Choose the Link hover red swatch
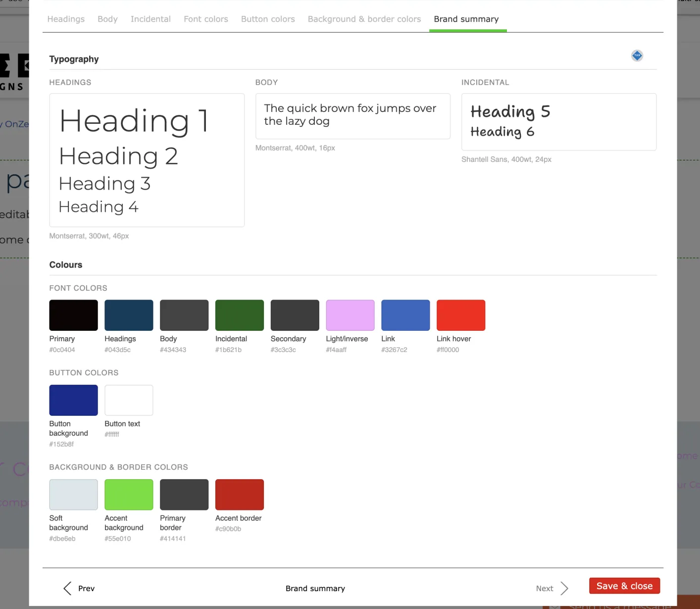This screenshot has height=609, width=700. tap(461, 315)
